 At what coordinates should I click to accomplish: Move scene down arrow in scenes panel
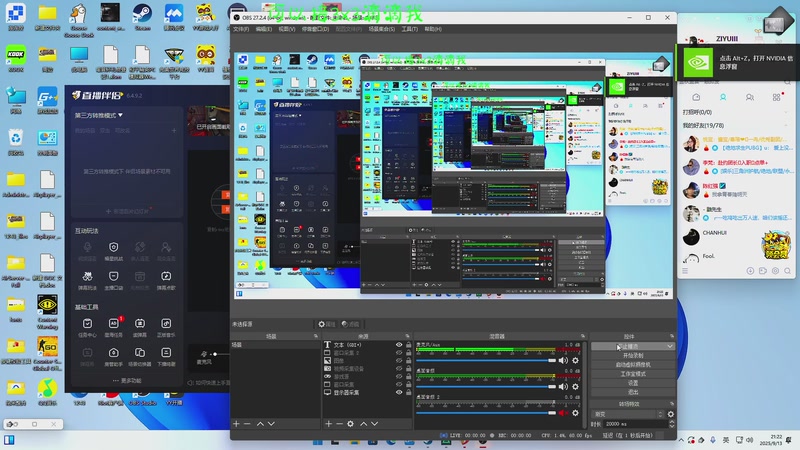(x=271, y=424)
